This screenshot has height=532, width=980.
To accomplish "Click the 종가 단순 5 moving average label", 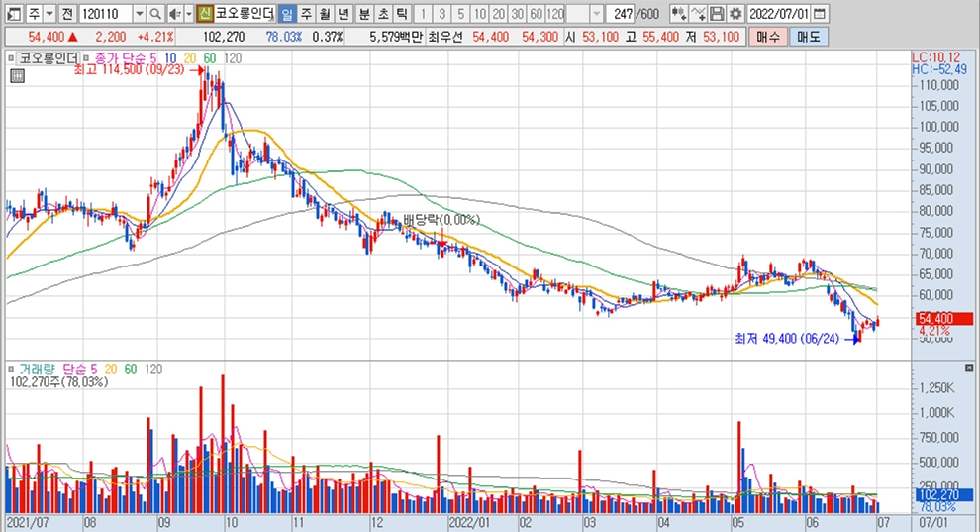I will 125,58.
